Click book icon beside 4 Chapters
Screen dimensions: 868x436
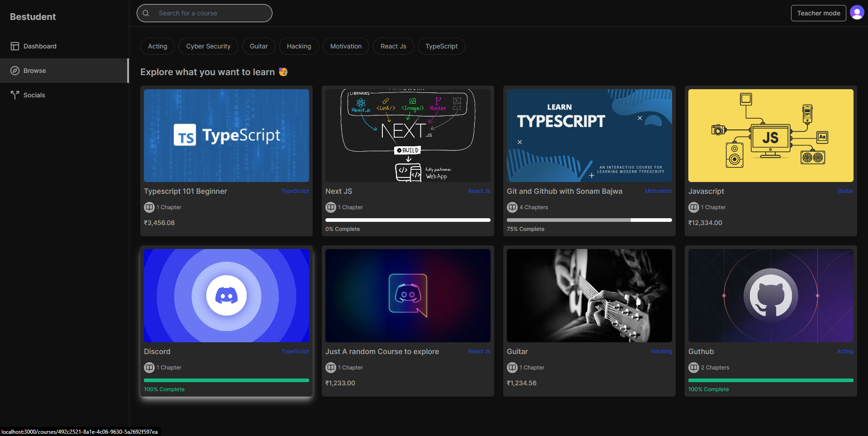[x=512, y=207]
